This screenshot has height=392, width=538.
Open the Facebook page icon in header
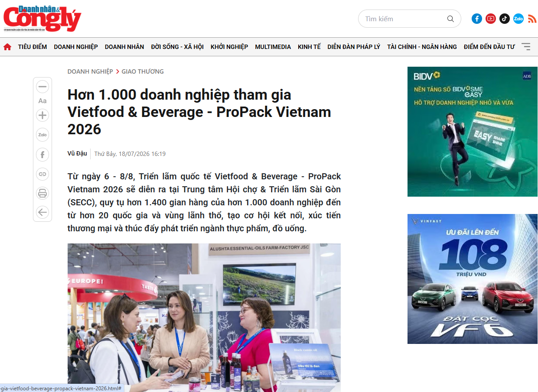pos(477,19)
